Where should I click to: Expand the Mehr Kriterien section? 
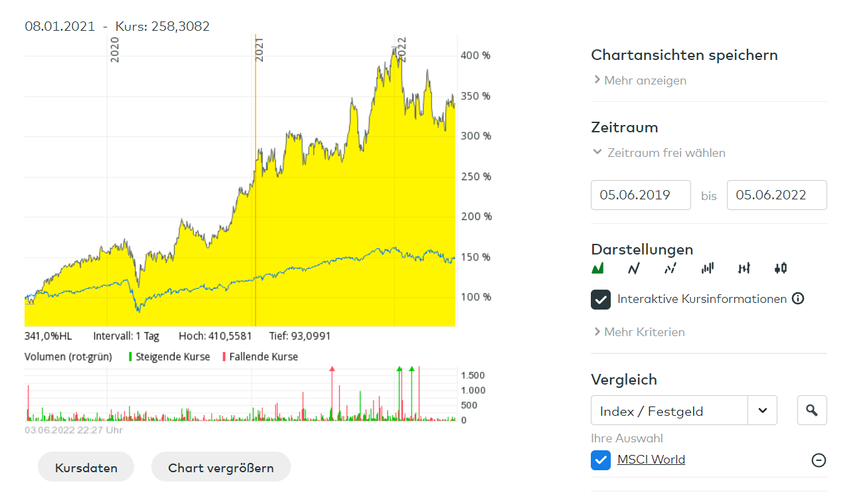tap(639, 331)
